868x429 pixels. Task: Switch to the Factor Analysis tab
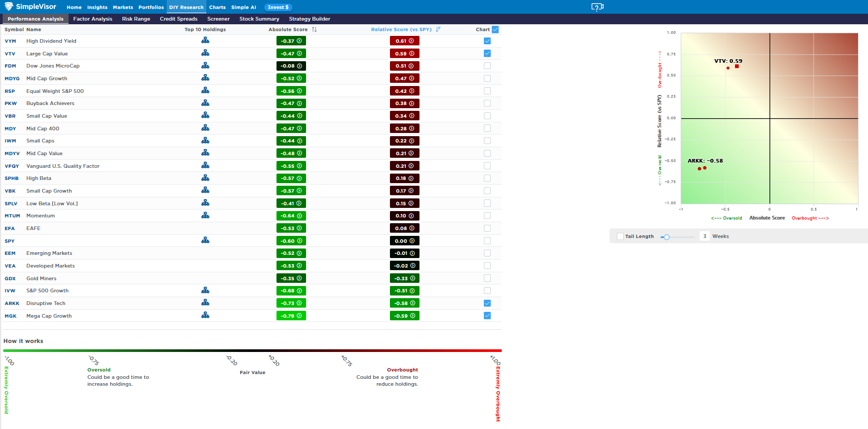point(93,19)
